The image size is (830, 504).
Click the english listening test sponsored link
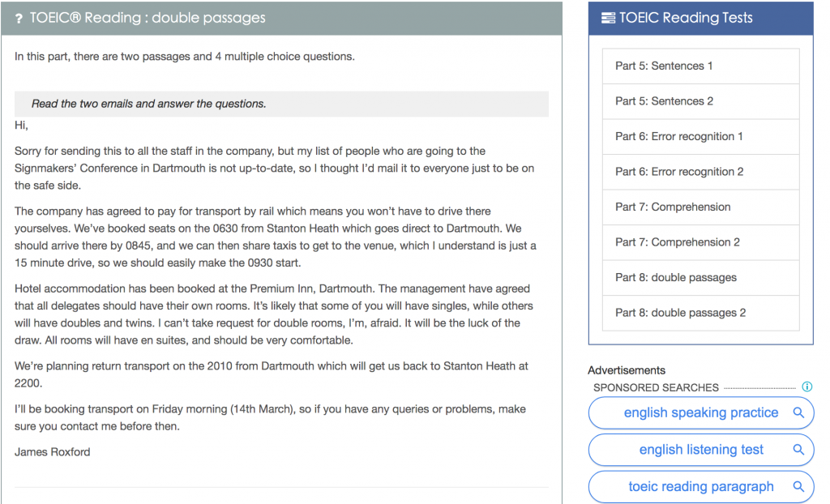point(701,450)
